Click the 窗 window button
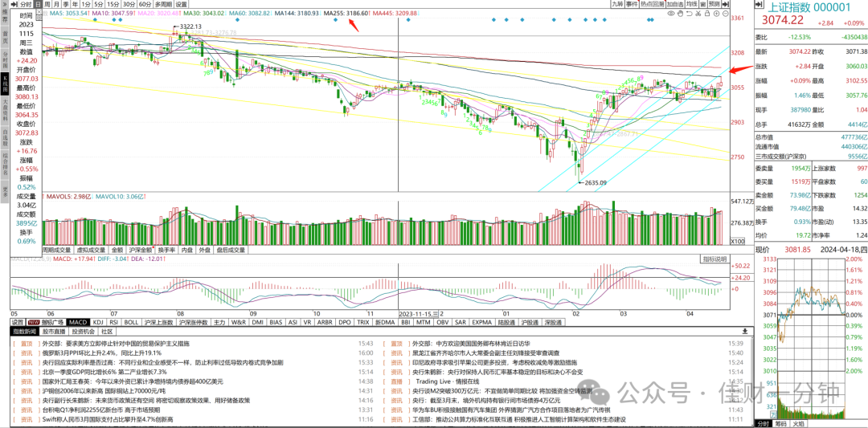Screen dimensions: 868x428 click(703, 4)
